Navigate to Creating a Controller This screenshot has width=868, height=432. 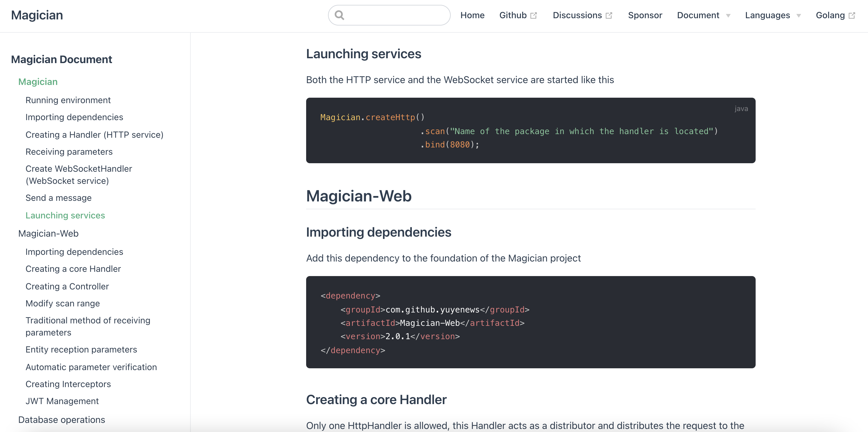pos(67,286)
